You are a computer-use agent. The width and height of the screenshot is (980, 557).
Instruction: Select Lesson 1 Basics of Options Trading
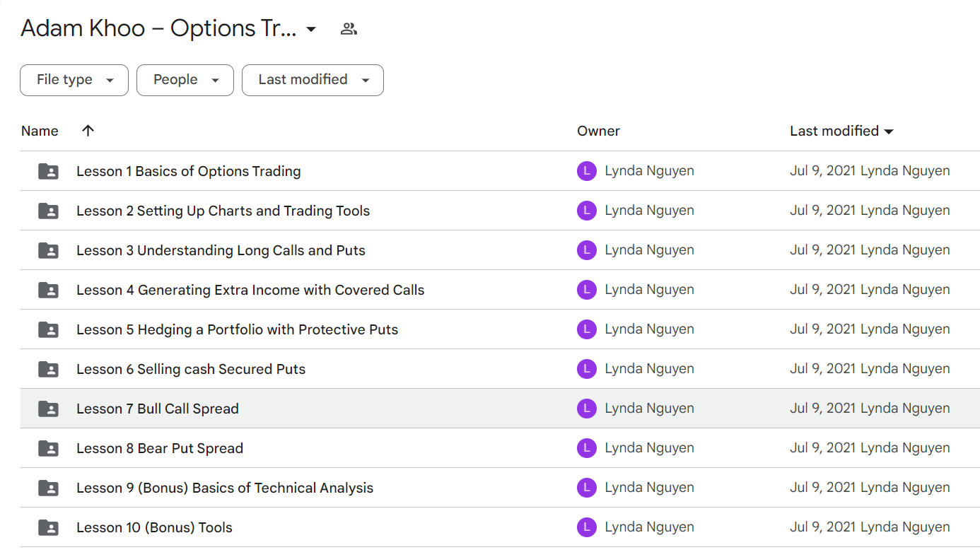pyautogui.click(x=189, y=171)
